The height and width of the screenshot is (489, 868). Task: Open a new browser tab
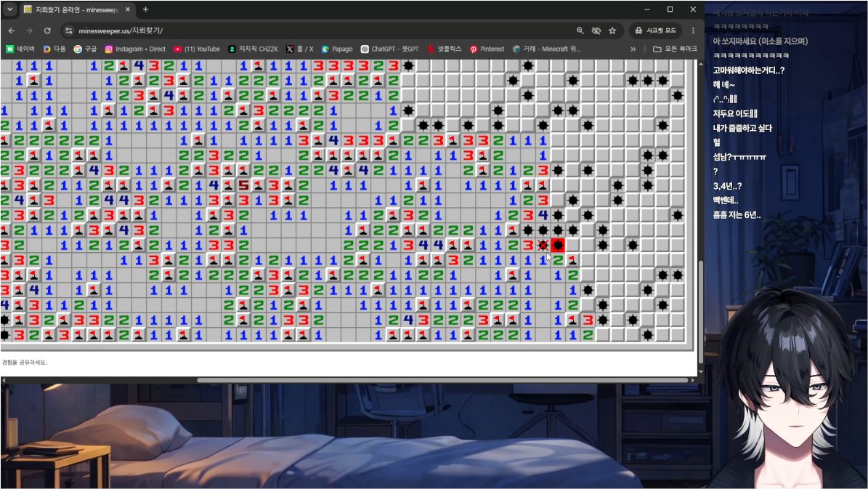click(145, 9)
